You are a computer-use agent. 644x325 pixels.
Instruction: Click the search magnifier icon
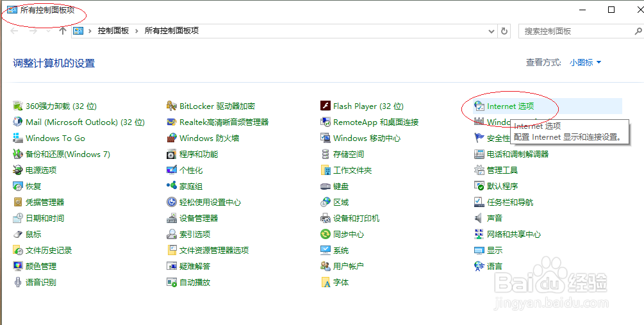click(x=638, y=31)
